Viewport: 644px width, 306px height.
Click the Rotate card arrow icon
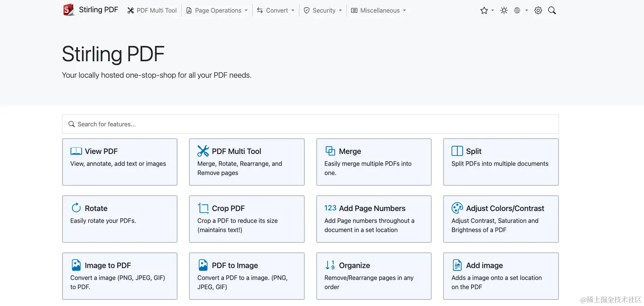(76, 208)
